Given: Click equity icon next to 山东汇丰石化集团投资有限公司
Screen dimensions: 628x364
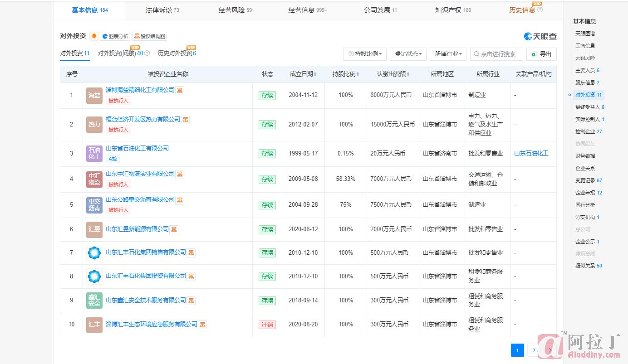Looking at the screenshot, I should pyautogui.click(x=191, y=276).
